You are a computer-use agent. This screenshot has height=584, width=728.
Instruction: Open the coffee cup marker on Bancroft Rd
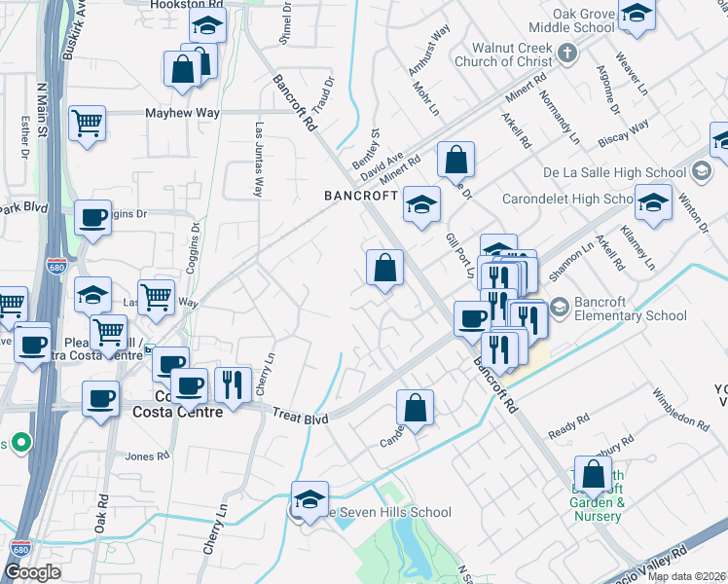coord(472,319)
